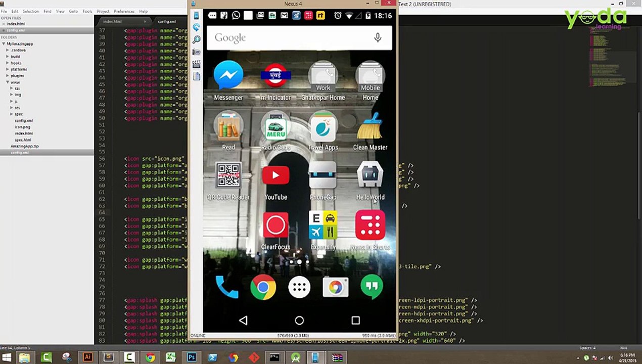The height and width of the screenshot is (364, 642).
Task: Launch the HelloWorld app
Action: click(x=370, y=175)
